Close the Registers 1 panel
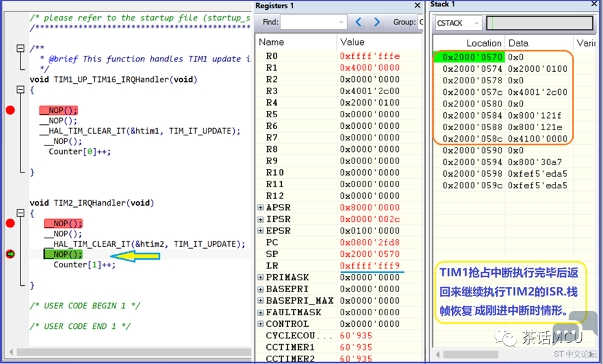The image size is (603, 364). click(x=417, y=5)
